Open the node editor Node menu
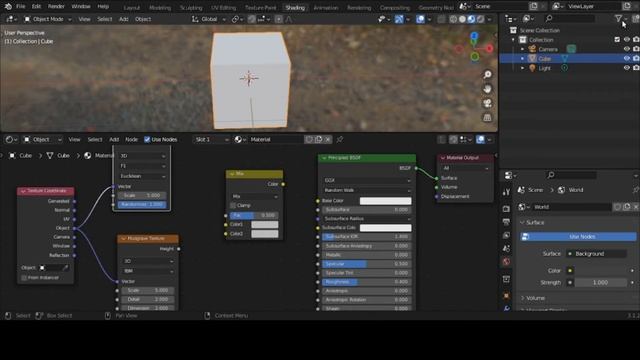 (131, 140)
